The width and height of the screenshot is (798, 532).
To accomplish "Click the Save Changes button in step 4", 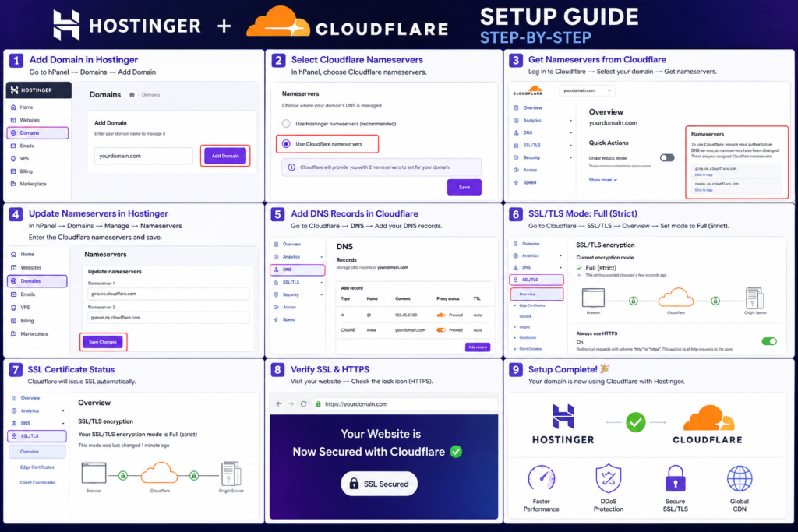I will pos(103,342).
